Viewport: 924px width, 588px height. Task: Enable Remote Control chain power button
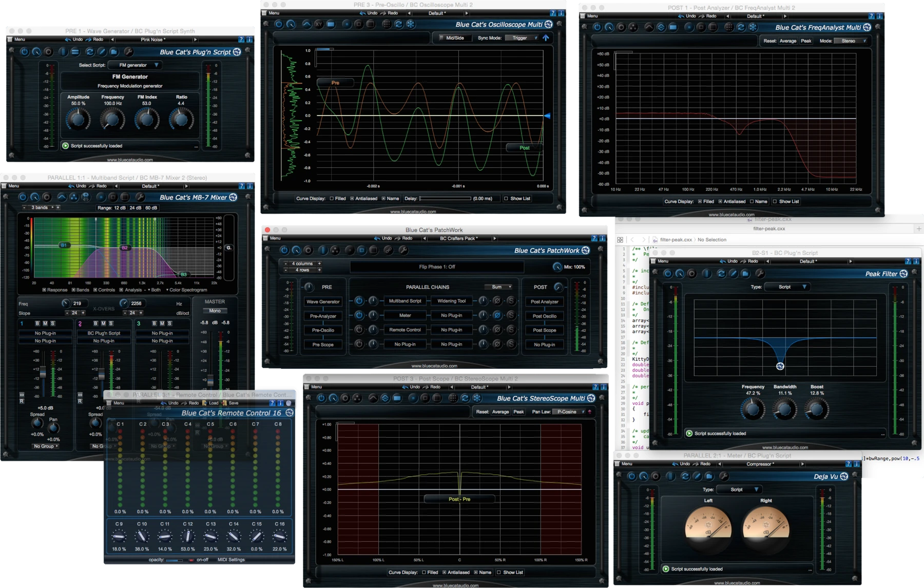click(359, 329)
